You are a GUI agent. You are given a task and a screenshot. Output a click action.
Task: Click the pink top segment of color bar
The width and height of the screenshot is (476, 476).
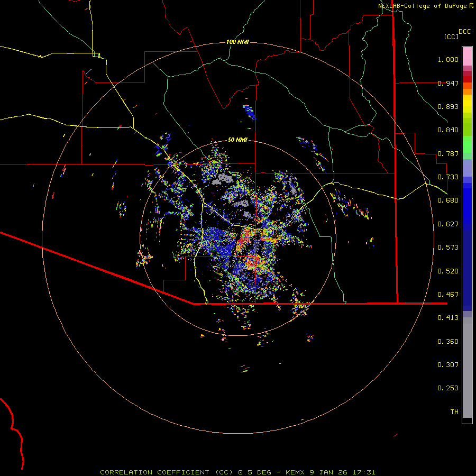point(467,57)
